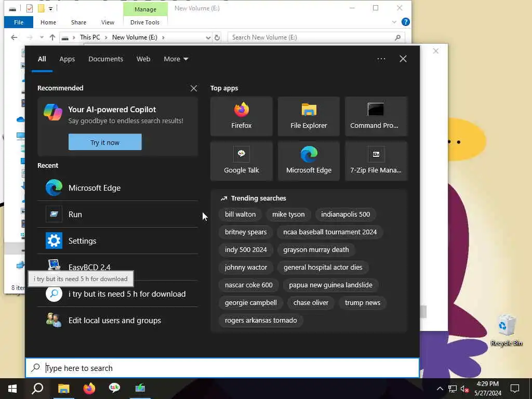Expand New Volume (E:) breadcrumb chevron
532x399 pixels.
coord(163,37)
